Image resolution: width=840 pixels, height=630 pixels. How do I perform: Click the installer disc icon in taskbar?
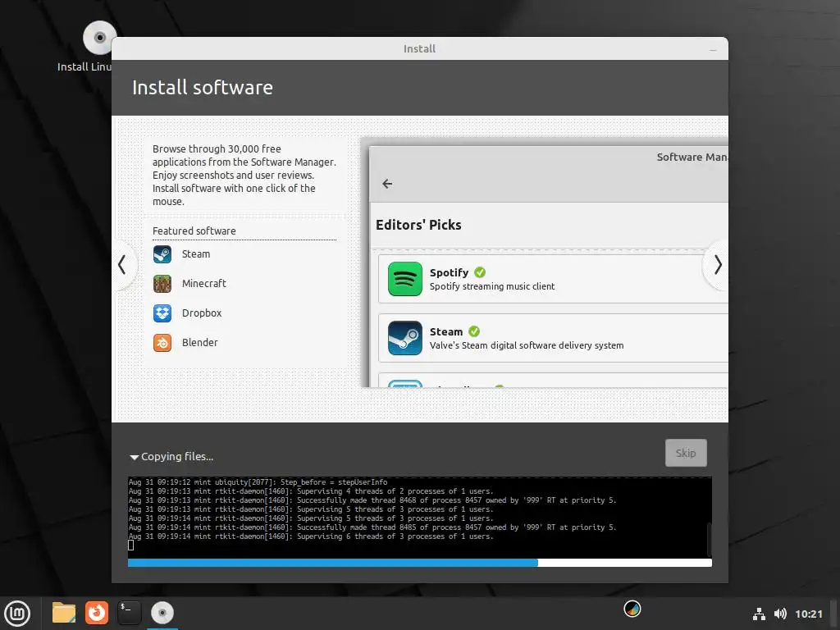click(162, 613)
